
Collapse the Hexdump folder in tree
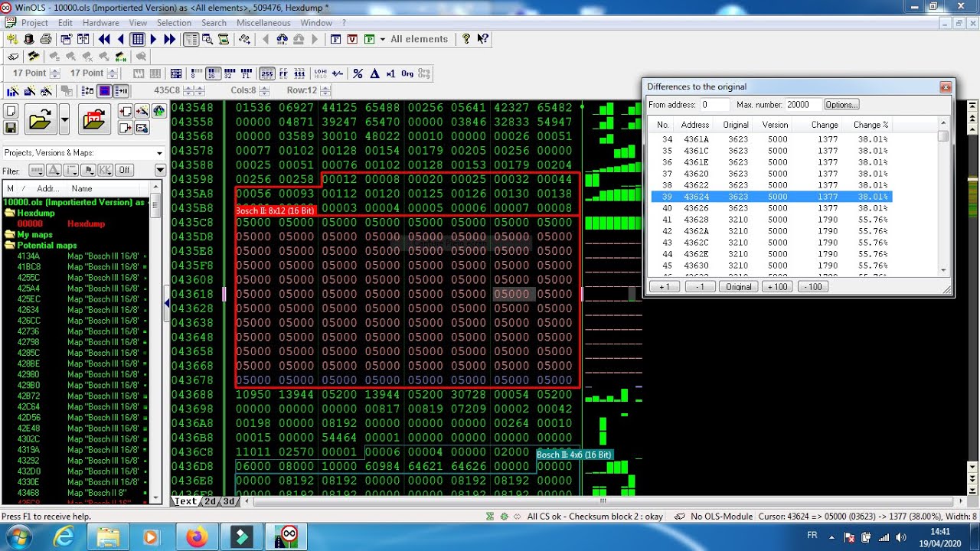(10, 213)
